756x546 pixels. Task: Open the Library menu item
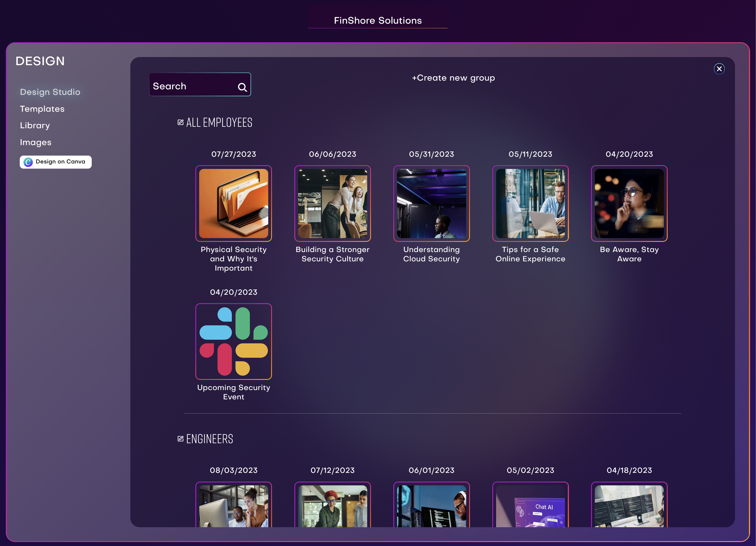[35, 126]
